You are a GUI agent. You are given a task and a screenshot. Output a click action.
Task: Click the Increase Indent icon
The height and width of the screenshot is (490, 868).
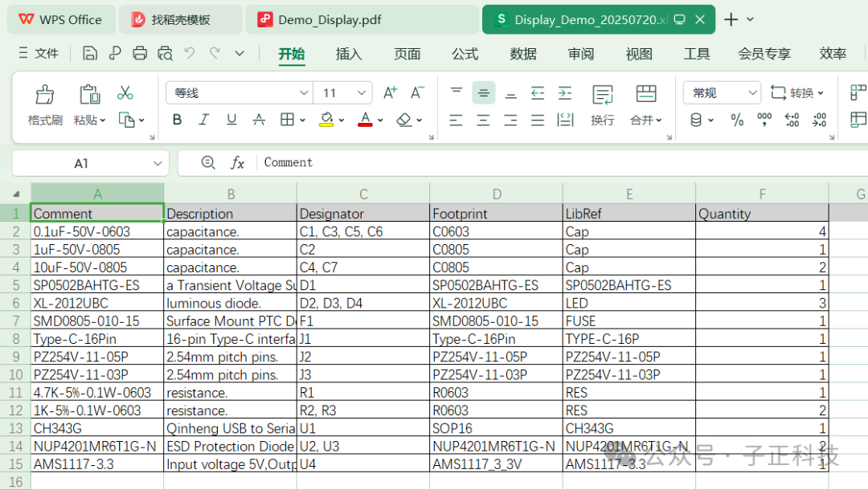point(565,92)
